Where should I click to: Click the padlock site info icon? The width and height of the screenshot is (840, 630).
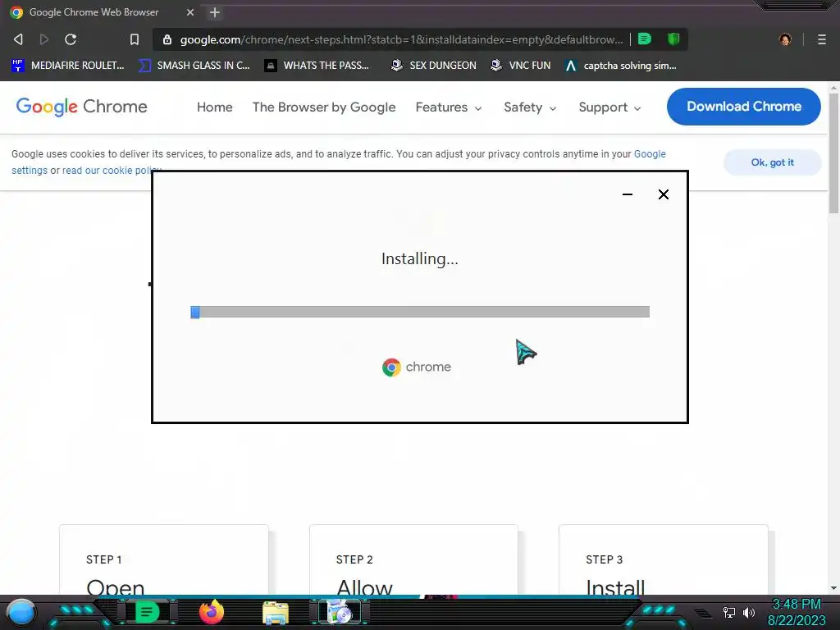click(167, 39)
